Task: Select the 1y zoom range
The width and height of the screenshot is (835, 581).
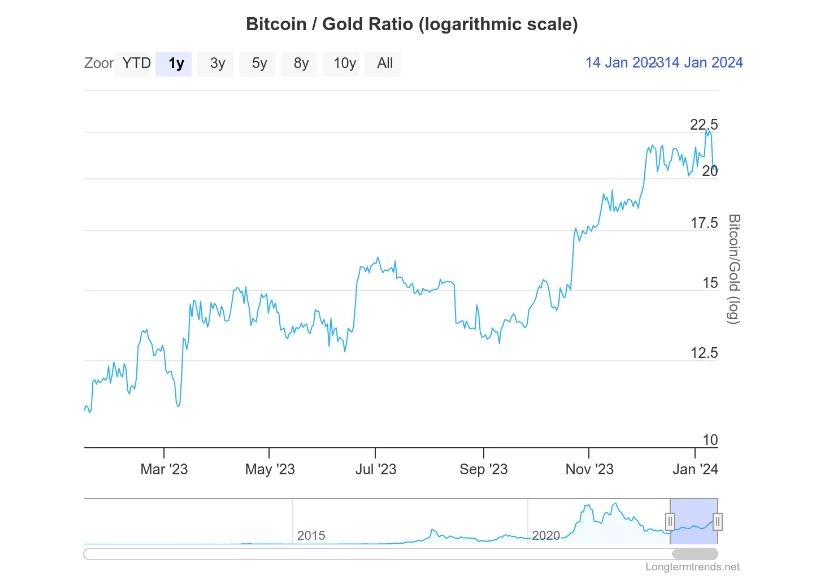Action: [174, 63]
